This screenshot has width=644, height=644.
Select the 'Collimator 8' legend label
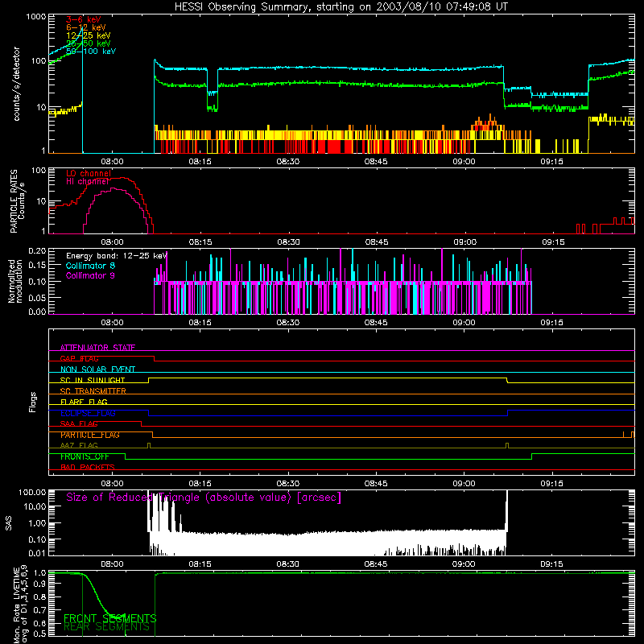(90, 266)
